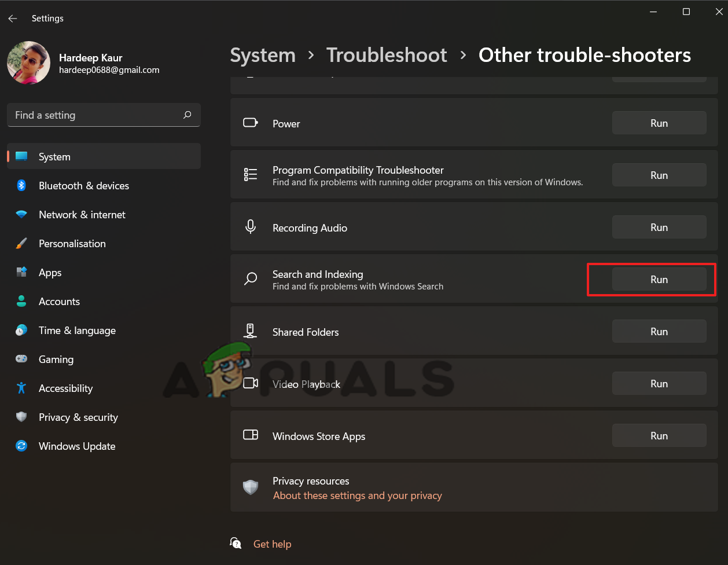Go to Accessibility settings
This screenshot has height=565, width=728.
click(x=65, y=388)
